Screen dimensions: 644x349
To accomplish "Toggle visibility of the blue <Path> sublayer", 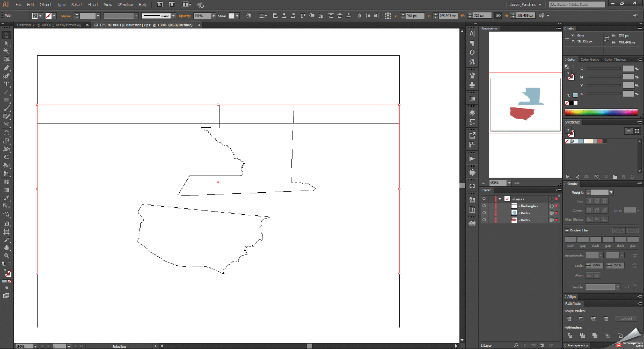I will click(484, 213).
